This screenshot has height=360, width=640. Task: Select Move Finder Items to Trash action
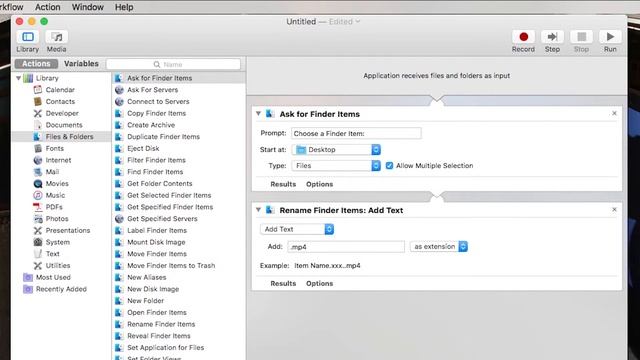(179, 266)
